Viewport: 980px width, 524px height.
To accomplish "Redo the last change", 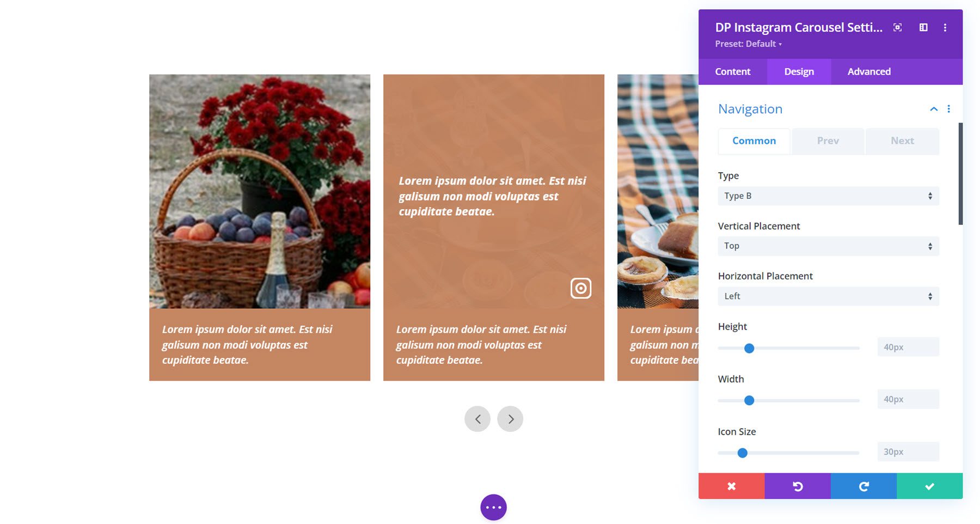I will click(x=863, y=486).
